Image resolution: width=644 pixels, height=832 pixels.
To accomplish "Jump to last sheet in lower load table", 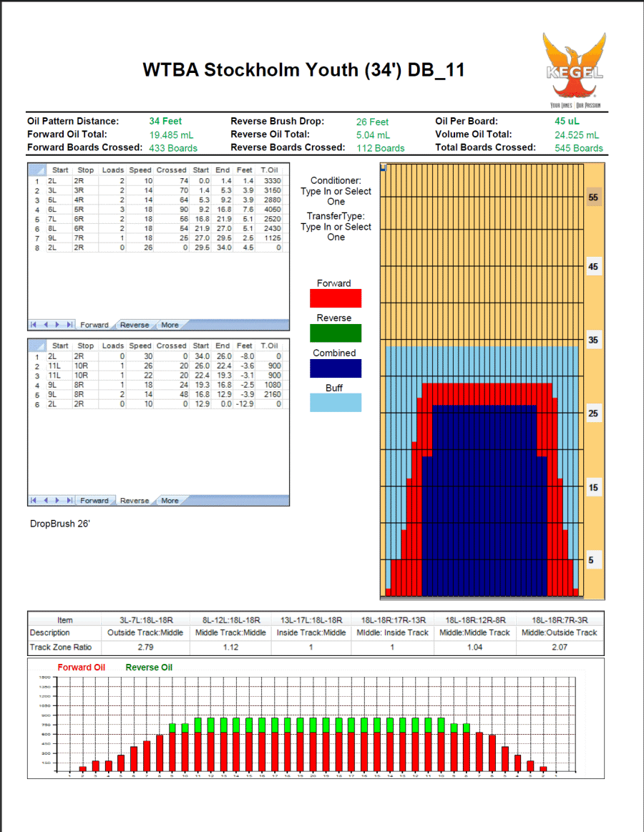I will point(69,500).
